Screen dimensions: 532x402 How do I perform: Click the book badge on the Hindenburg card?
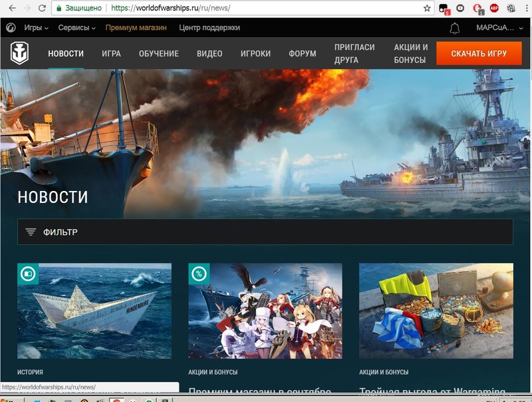tap(28, 274)
